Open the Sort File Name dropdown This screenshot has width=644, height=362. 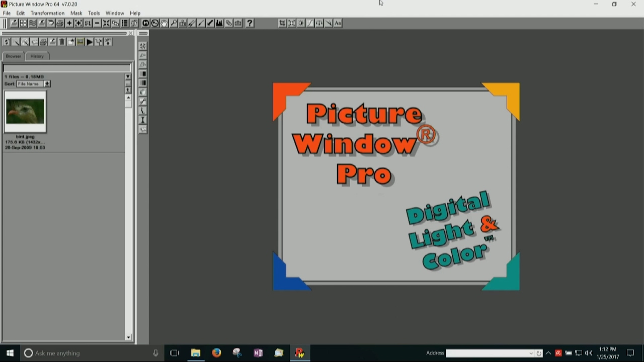point(30,84)
